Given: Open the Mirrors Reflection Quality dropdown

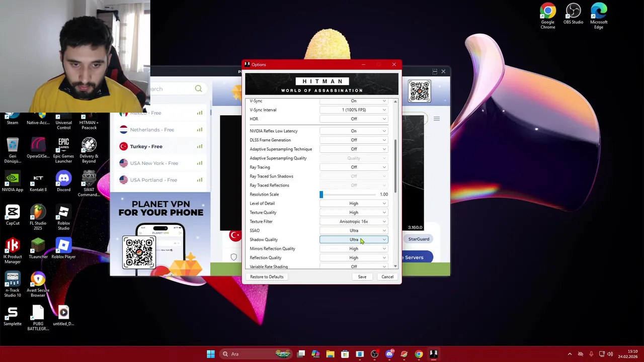Looking at the screenshot, I should (354, 249).
